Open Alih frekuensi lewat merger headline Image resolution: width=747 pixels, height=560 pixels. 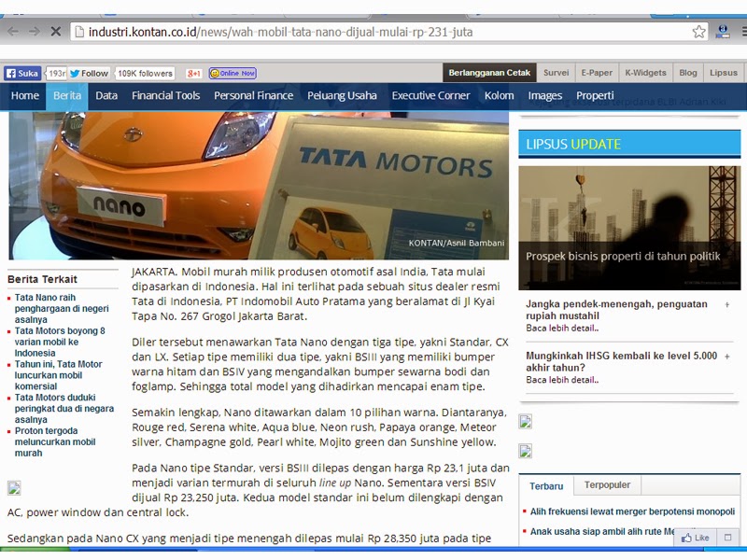(x=632, y=511)
